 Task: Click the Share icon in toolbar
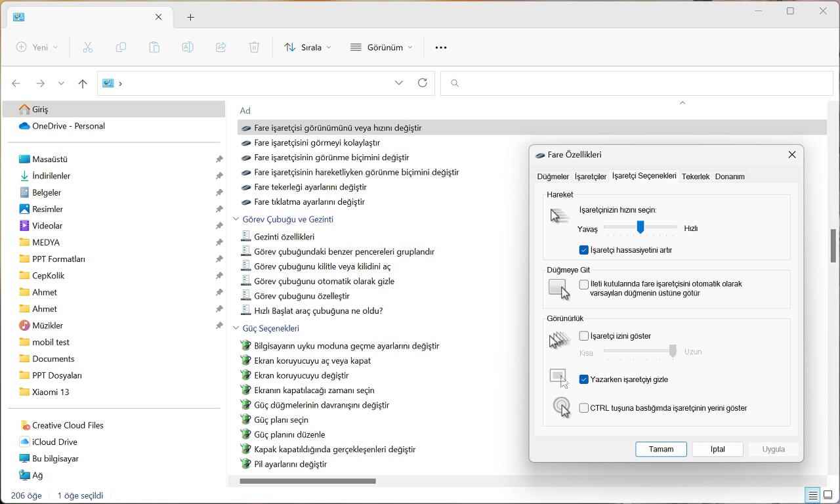pos(221,47)
